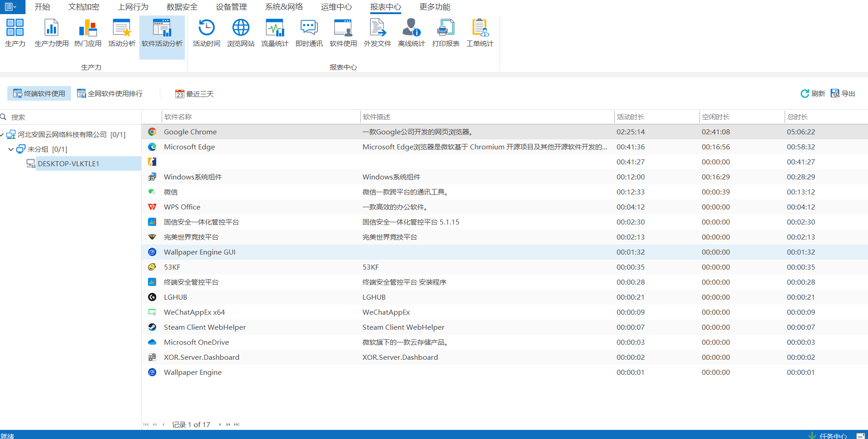Screen dimensions: 868x439
Task: Click the 刷新 refresh button
Action: pyautogui.click(x=812, y=94)
